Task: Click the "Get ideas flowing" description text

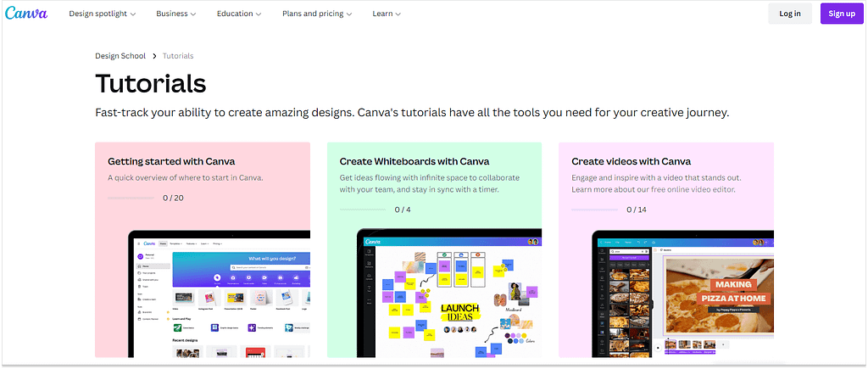Action: (430, 184)
